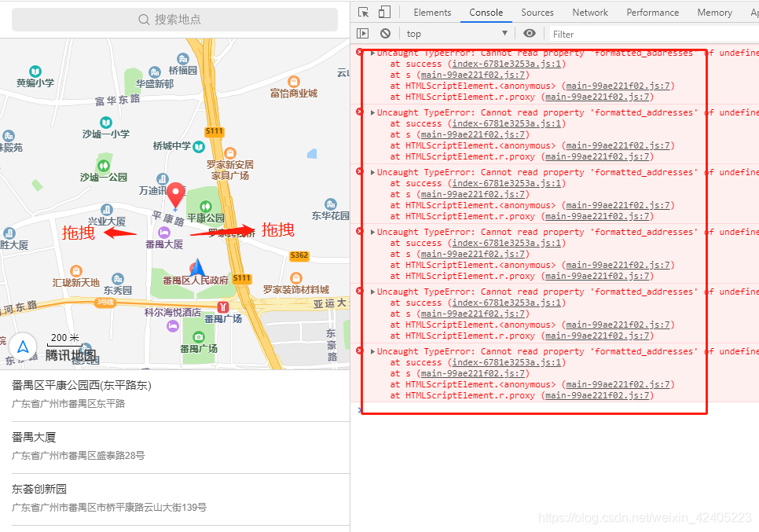Expand the first Uncaught TypeError entry
Viewport: 759px width, 532px height.
tap(372, 53)
